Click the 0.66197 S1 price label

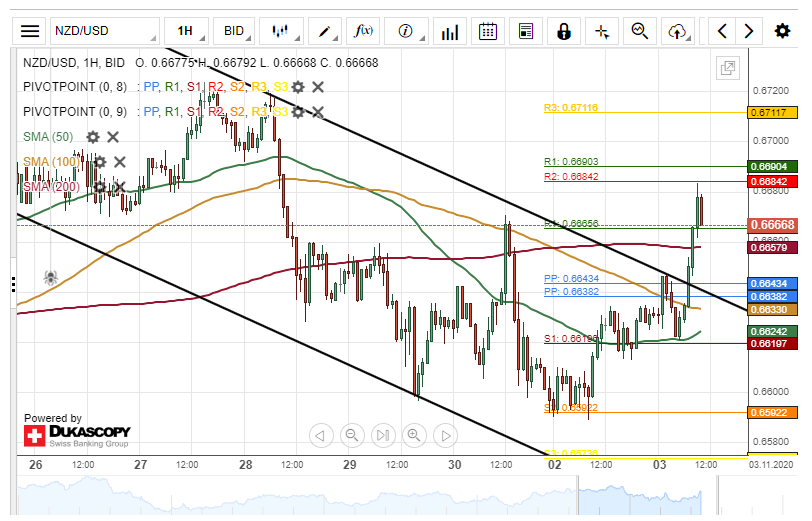(x=772, y=344)
